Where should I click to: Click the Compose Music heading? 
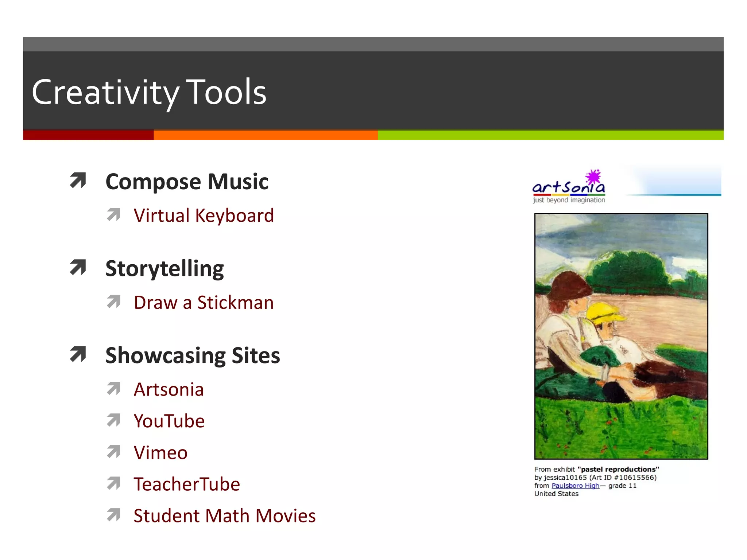(x=187, y=182)
